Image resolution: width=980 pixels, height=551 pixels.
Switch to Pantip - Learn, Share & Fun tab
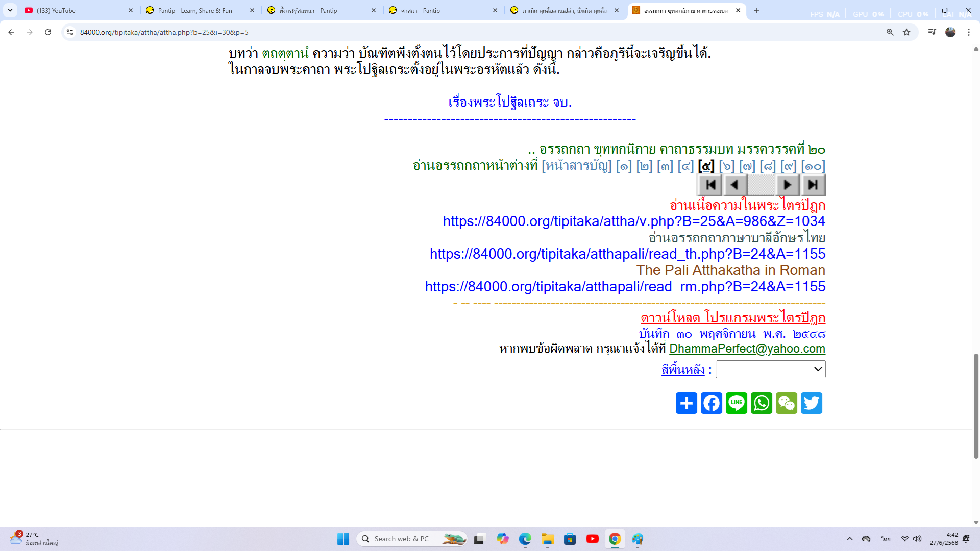[x=200, y=10]
